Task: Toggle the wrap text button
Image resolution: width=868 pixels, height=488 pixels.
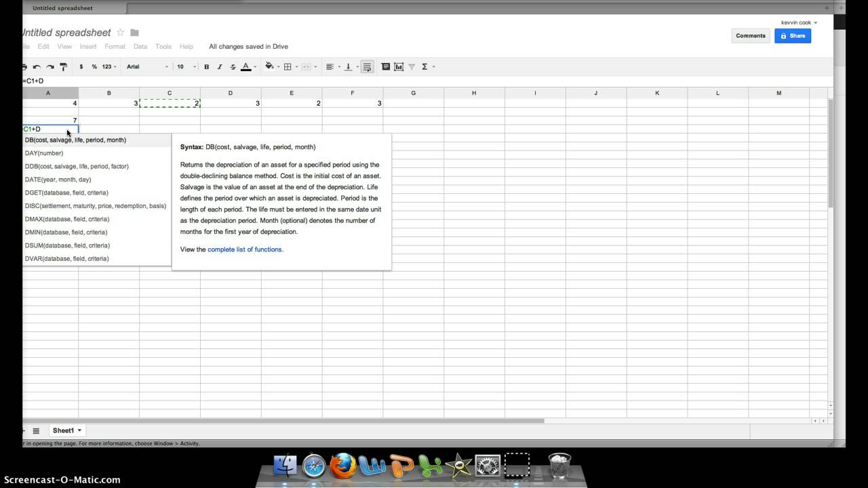Action: (367, 66)
